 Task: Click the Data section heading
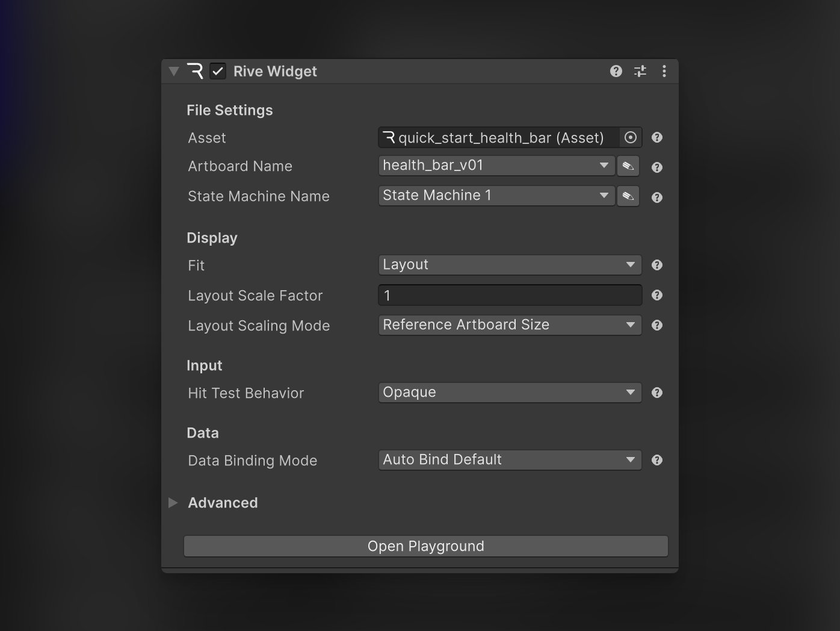click(x=203, y=433)
